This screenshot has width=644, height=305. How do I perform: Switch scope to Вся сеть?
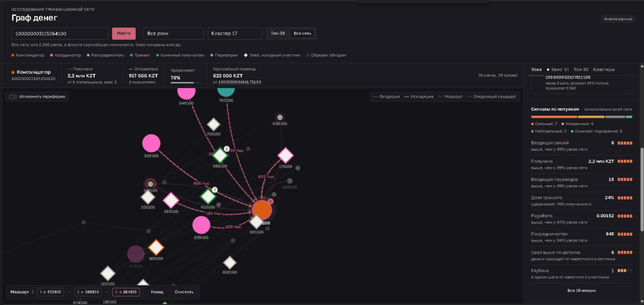pos(302,33)
